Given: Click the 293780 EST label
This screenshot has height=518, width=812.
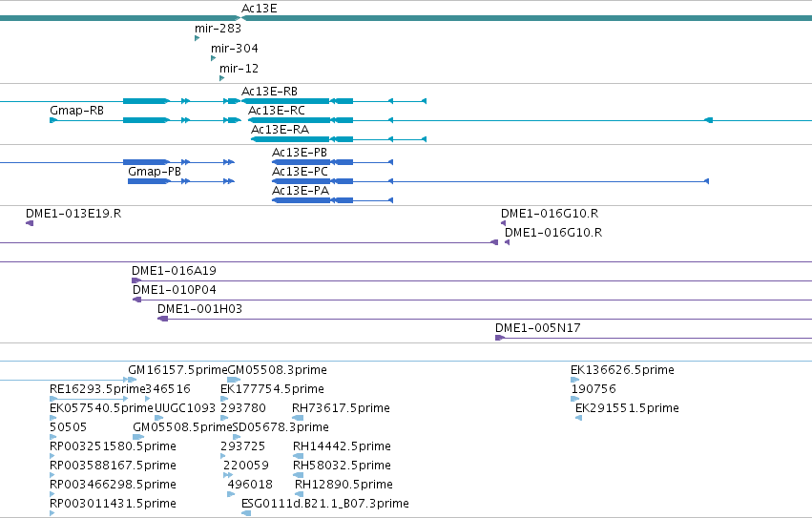Looking at the screenshot, I should [x=243, y=408].
